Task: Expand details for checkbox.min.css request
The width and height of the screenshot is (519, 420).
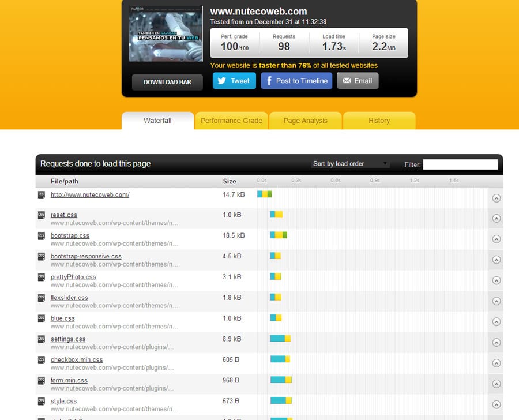Action: [x=496, y=363]
